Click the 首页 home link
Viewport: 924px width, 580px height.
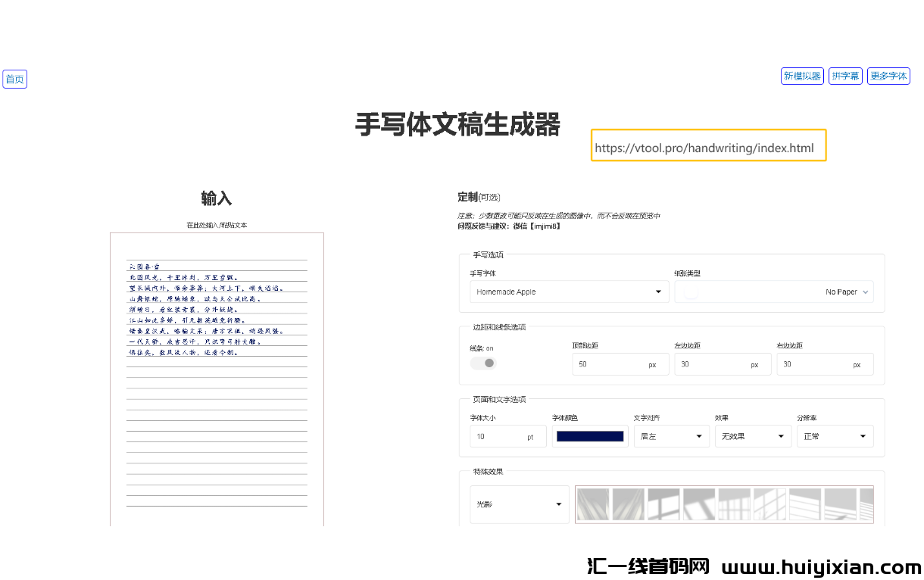[x=14, y=79]
